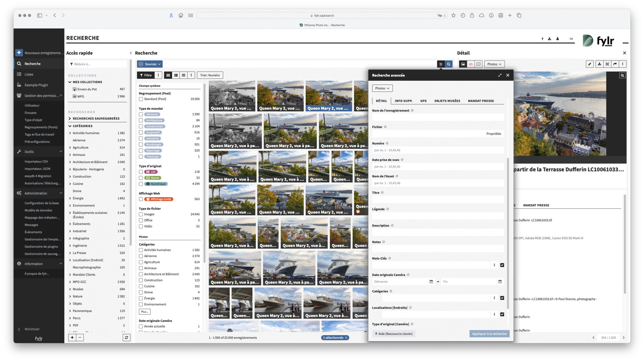
Task: Click Propriétés in the Fichier field
Action: coord(494,134)
